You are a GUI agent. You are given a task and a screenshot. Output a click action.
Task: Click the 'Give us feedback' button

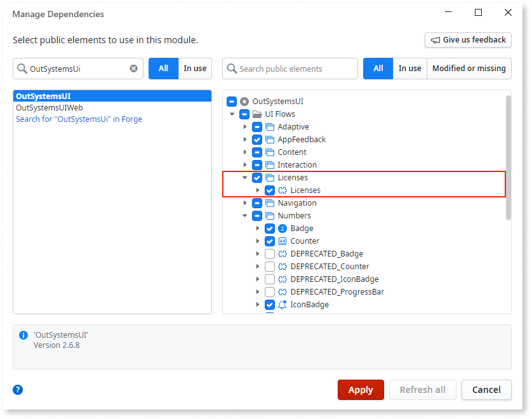[468, 40]
